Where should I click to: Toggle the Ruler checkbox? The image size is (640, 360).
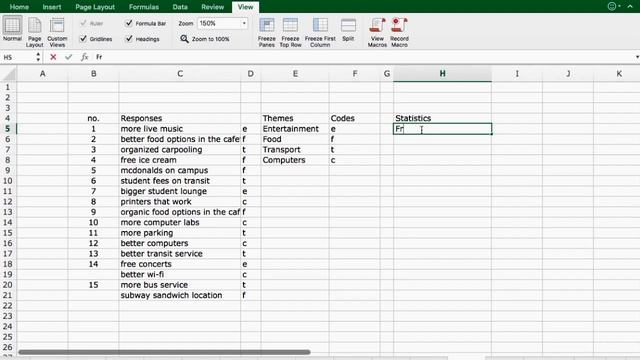(84, 23)
